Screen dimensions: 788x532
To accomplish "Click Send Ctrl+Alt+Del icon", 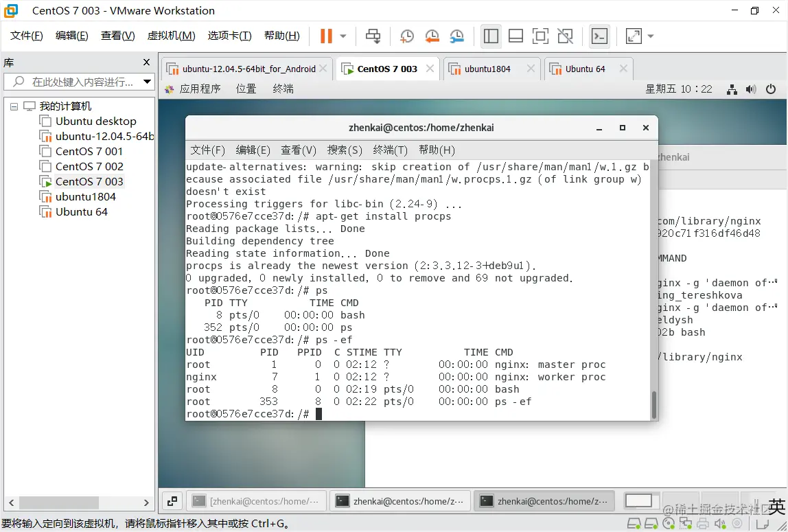I will pos(373,36).
